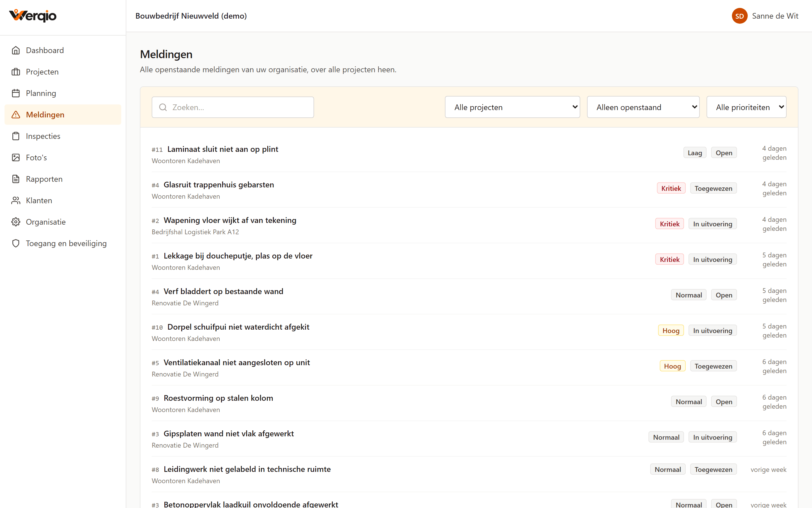This screenshot has height=508, width=812.
Task: Click the Planning calendar icon
Action: (x=16, y=93)
